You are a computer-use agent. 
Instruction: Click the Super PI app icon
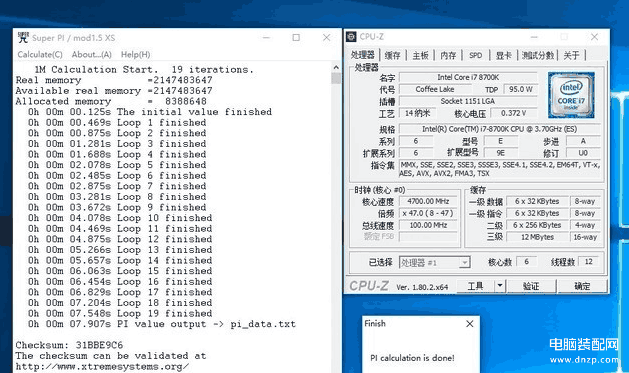point(23,37)
